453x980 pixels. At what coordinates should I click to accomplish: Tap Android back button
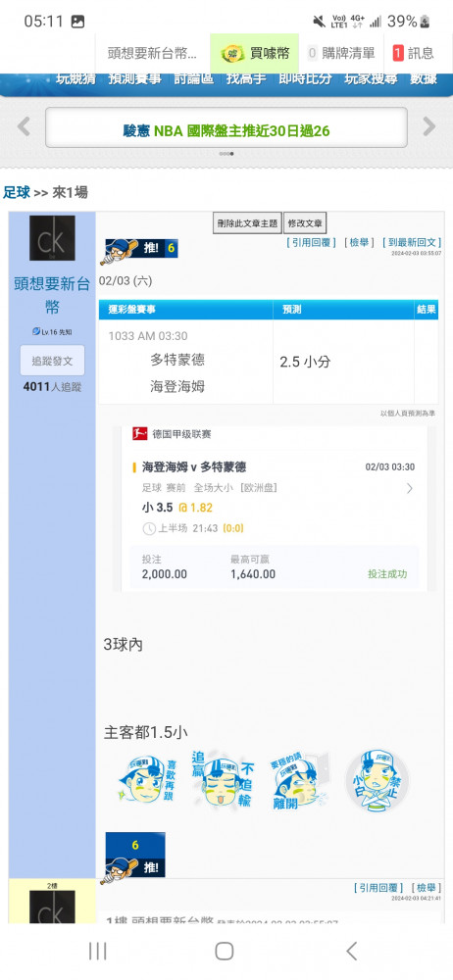(352, 952)
